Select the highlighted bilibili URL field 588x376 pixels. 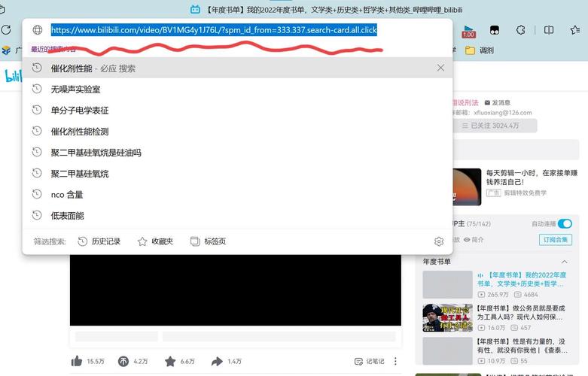pyautogui.click(x=214, y=30)
